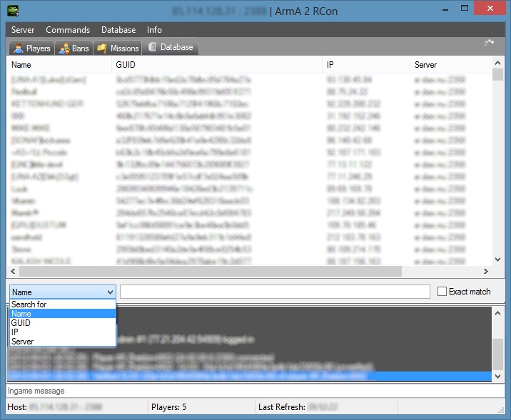The height and width of the screenshot is (420, 511).
Task: Toggle the Exact match checkbox
Action: pyautogui.click(x=442, y=292)
